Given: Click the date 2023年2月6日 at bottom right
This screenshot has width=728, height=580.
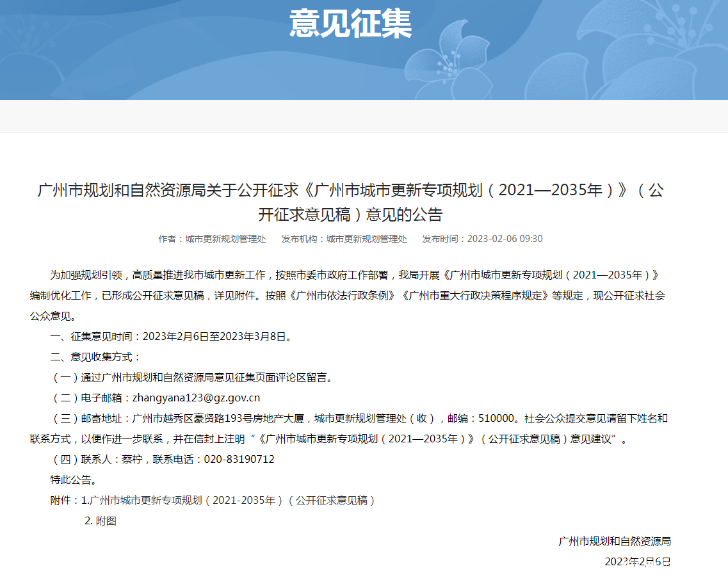Looking at the screenshot, I should (638, 562).
